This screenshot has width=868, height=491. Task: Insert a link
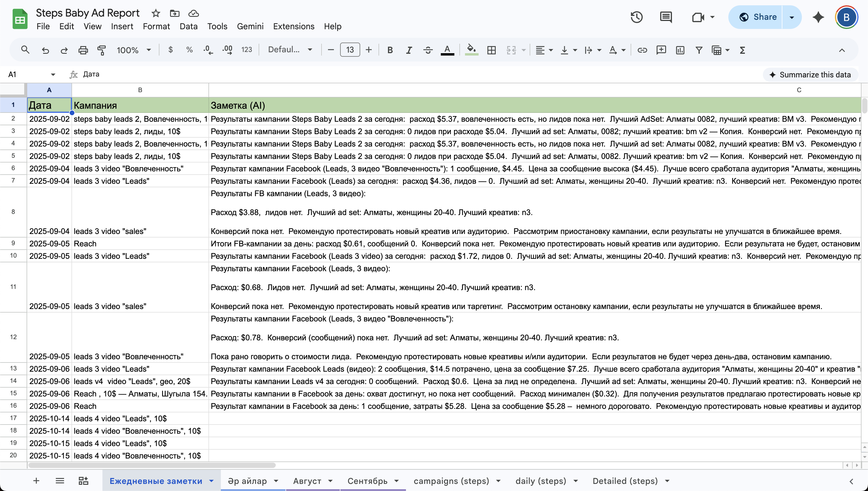click(642, 50)
